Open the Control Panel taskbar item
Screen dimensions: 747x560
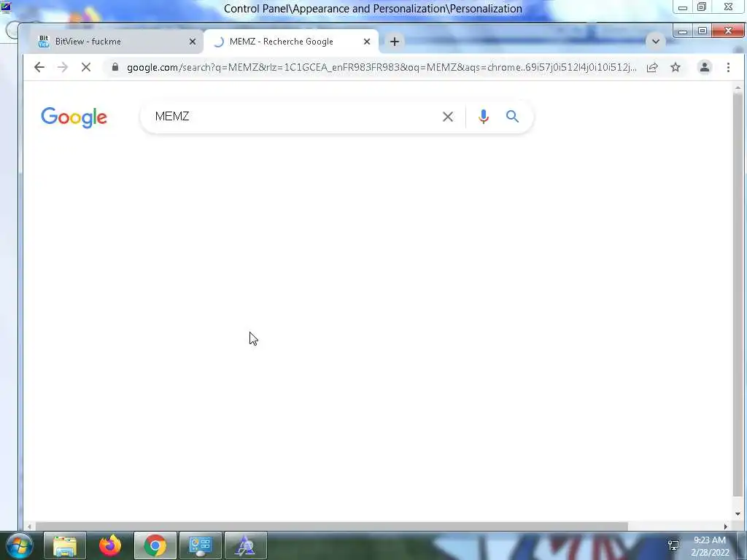(x=200, y=545)
